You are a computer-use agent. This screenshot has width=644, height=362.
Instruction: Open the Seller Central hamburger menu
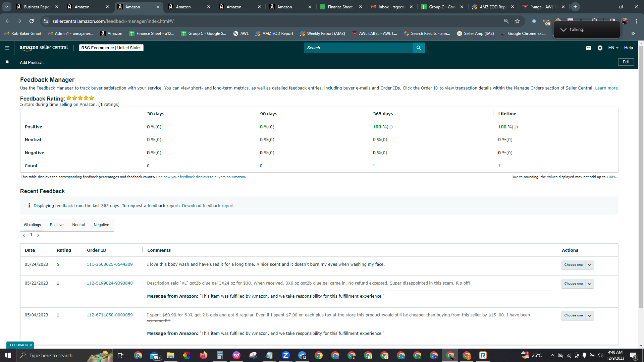[x=7, y=48]
